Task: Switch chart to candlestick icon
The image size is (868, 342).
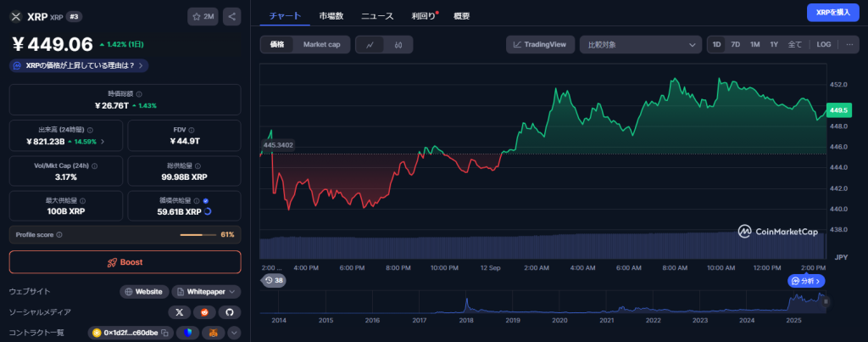Action: tap(398, 45)
